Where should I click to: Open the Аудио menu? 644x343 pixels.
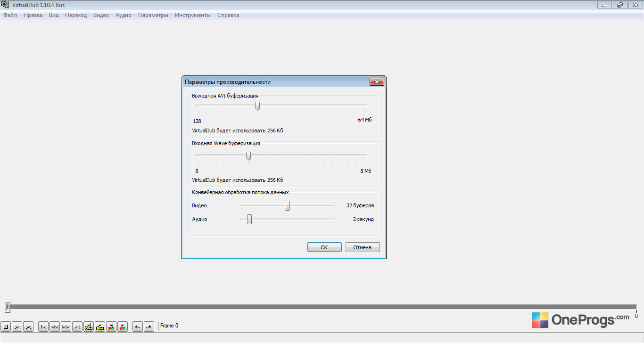tap(124, 15)
